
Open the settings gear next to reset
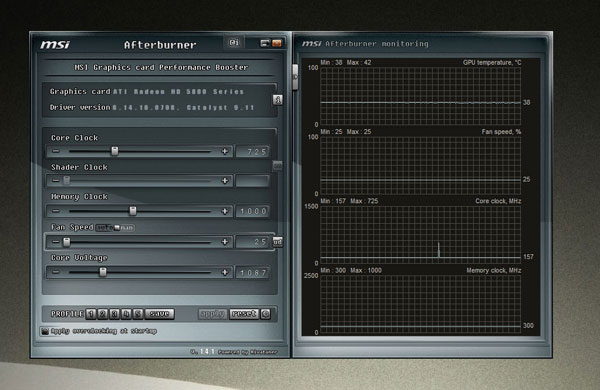[x=265, y=314]
